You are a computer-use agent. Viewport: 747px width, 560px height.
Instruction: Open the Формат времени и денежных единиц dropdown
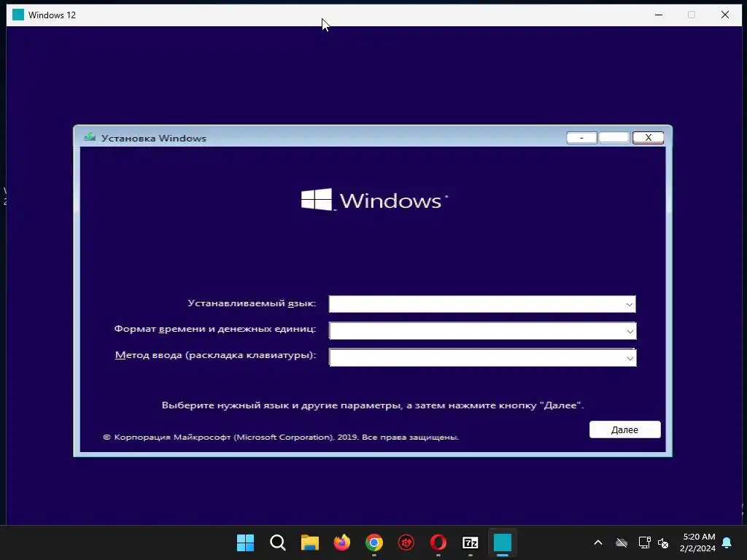(483, 331)
